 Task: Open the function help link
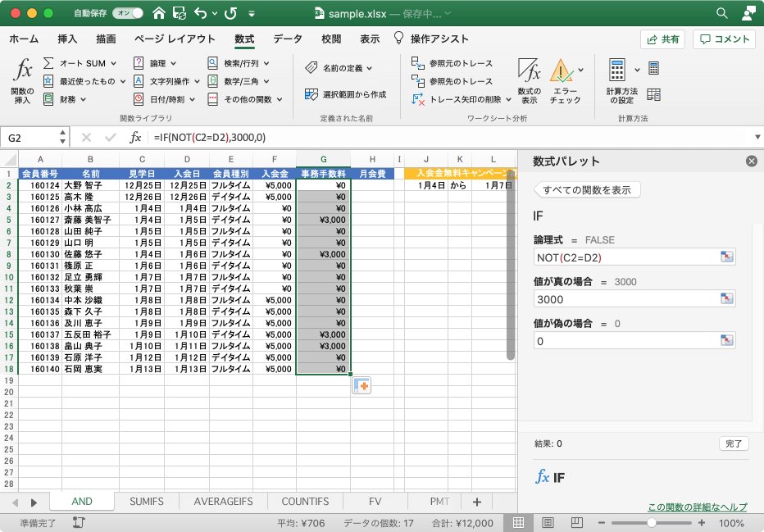pyautogui.click(x=697, y=507)
